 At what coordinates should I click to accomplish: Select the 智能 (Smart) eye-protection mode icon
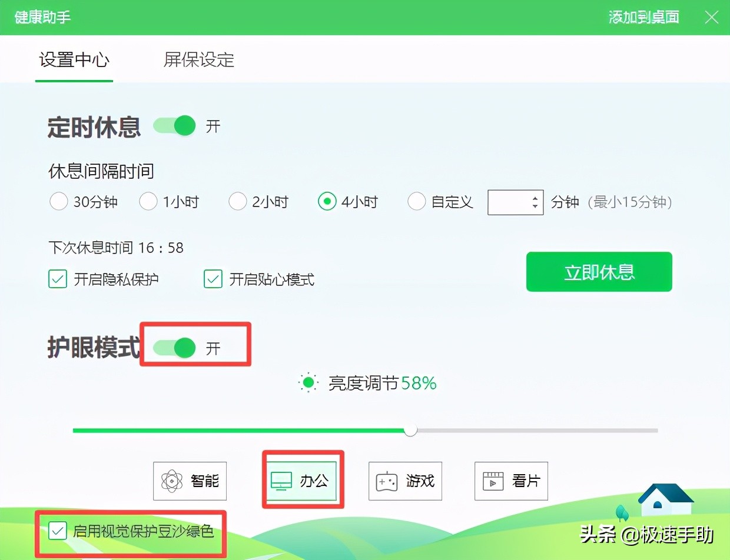click(x=173, y=481)
